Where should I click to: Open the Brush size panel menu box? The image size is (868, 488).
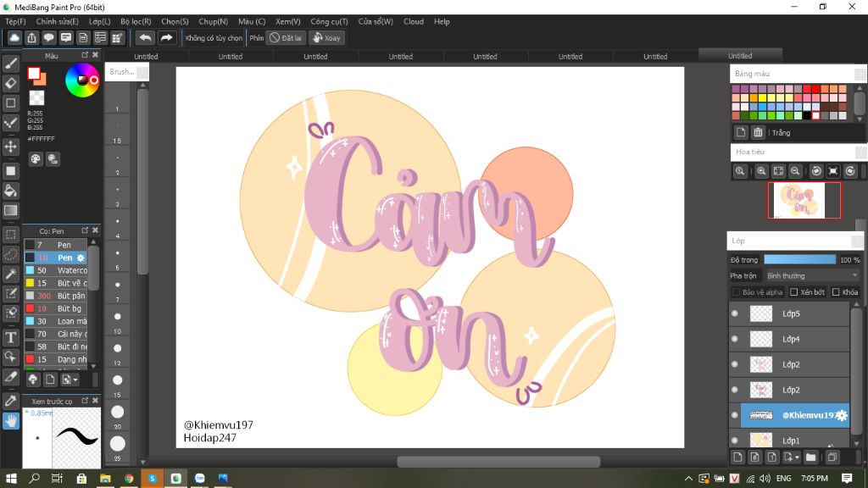click(x=142, y=73)
